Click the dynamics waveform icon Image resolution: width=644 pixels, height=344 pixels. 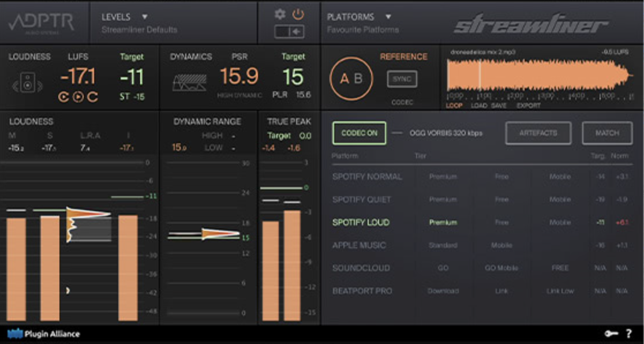click(x=189, y=84)
